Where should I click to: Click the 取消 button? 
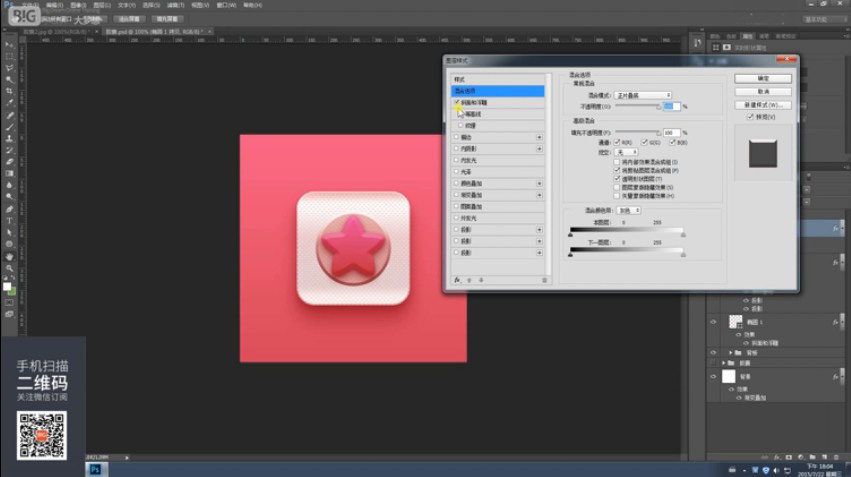pyautogui.click(x=763, y=91)
